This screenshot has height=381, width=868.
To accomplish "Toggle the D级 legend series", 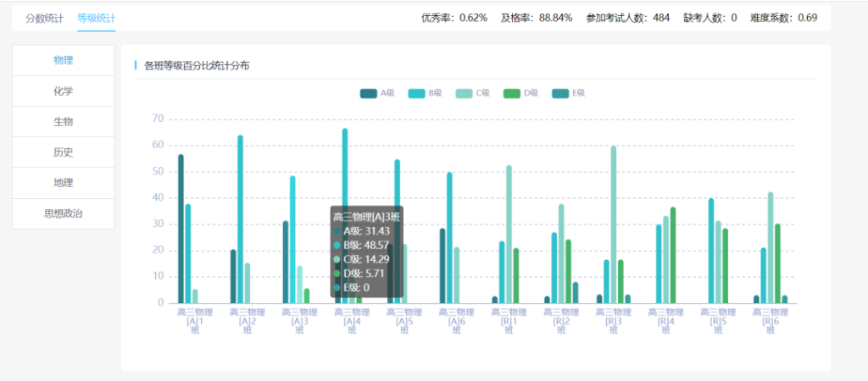I will [x=521, y=93].
